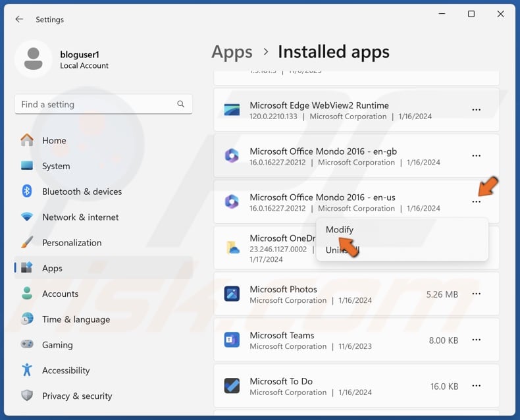Open Accounts settings
This screenshot has width=520, height=420.
click(103, 294)
